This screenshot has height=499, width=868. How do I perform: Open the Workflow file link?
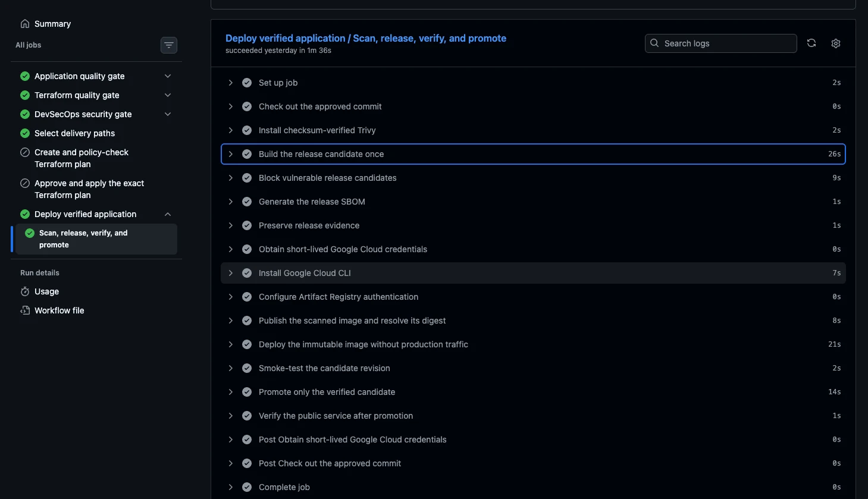(x=59, y=310)
